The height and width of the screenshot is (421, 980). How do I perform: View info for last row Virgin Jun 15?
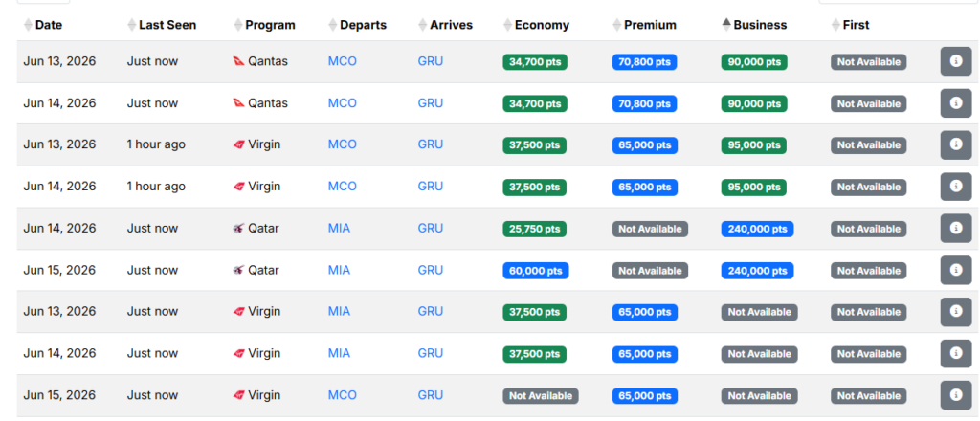pos(955,395)
